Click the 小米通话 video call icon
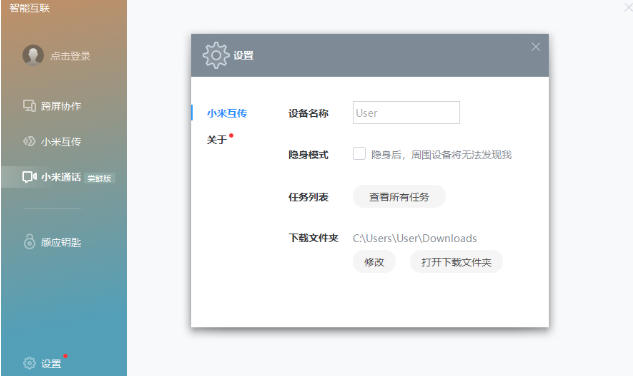 pyautogui.click(x=29, y=177)
